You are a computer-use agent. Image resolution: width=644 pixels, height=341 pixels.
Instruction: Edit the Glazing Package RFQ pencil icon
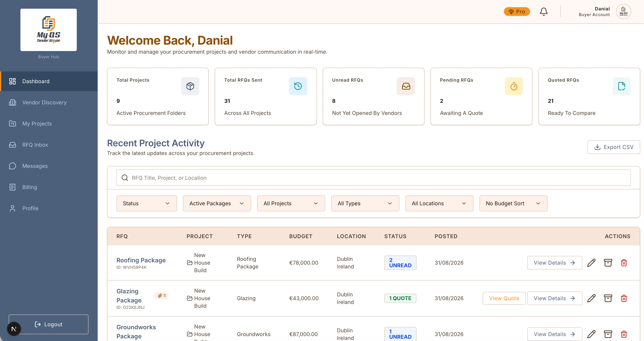(591, 298)
